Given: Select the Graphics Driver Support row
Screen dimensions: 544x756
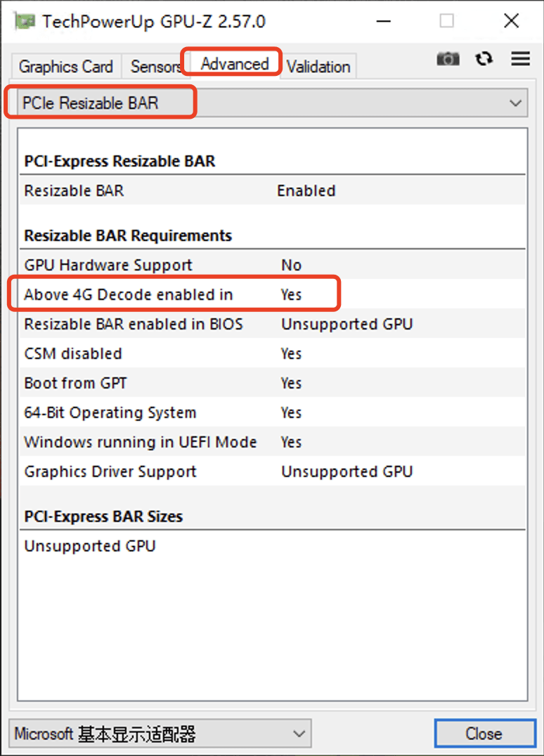Looking at the screenshot, I should pos(271,471).
